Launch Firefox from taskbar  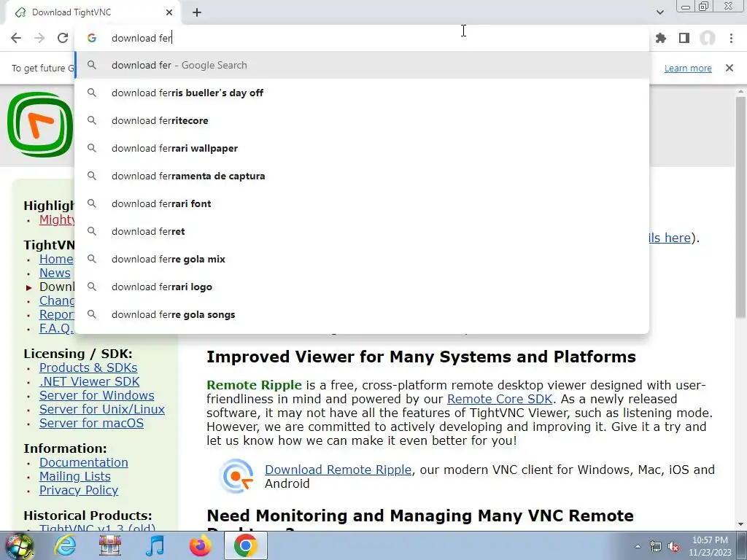[x=200, y=545]
